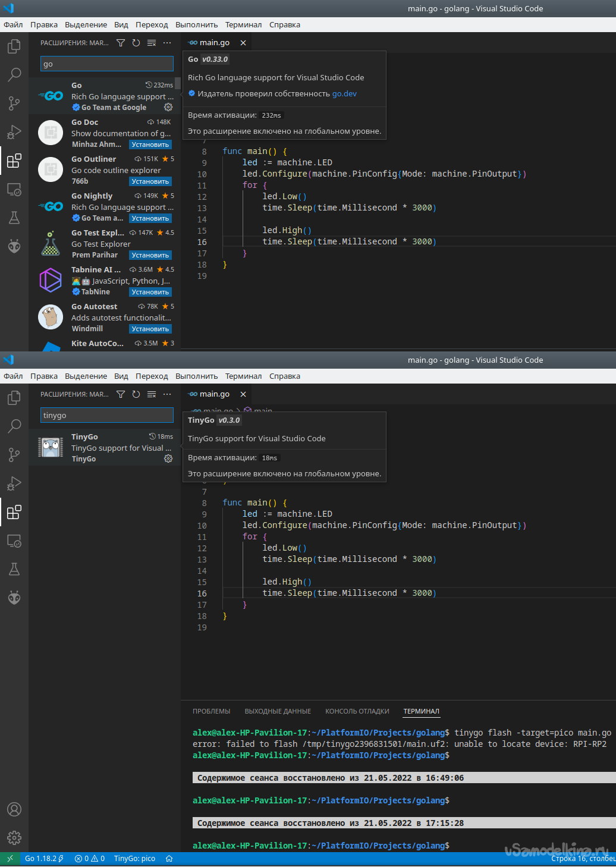This screenshot has width=616, height=867.
Task: Open Run and Debug in the upper window
Action: 14,132
